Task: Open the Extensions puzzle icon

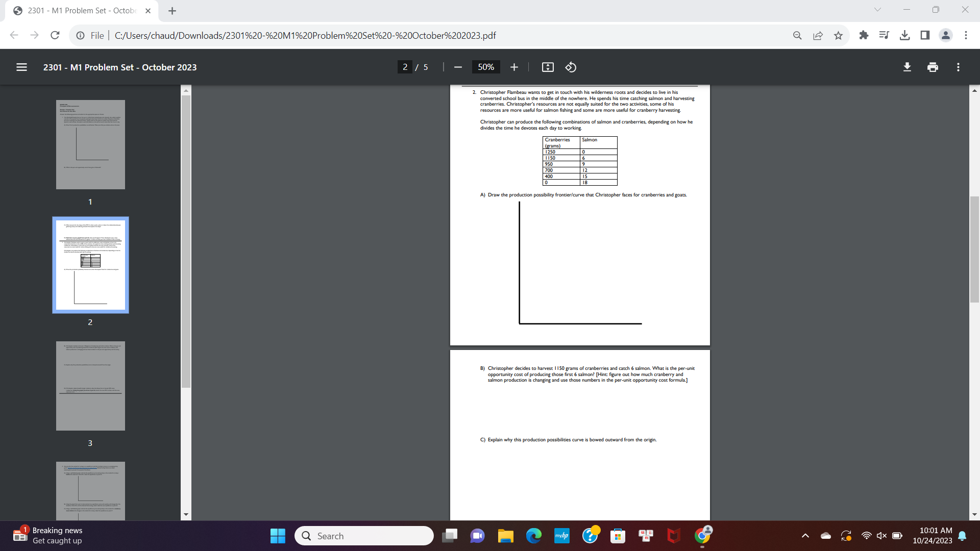Action: pyautogui.click(x=864, y=35)
